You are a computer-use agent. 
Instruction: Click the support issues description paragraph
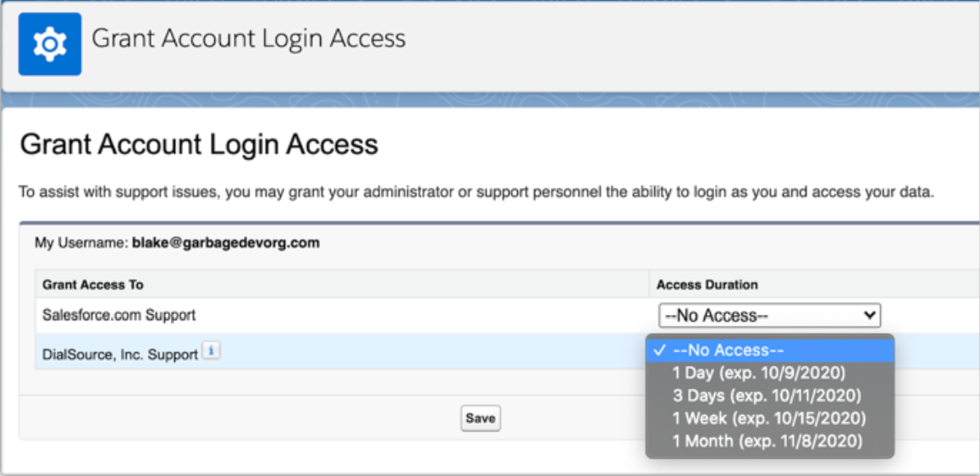coord(476,192)
